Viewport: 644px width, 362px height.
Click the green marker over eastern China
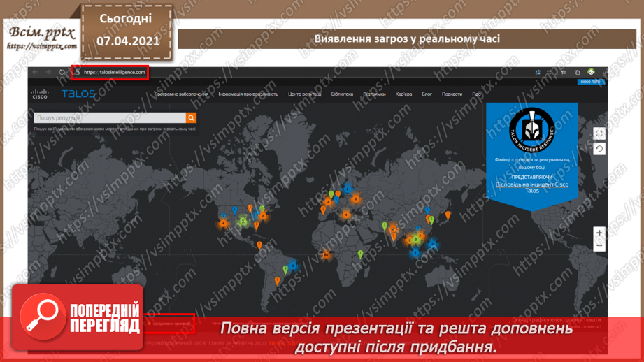click(431, 221)
